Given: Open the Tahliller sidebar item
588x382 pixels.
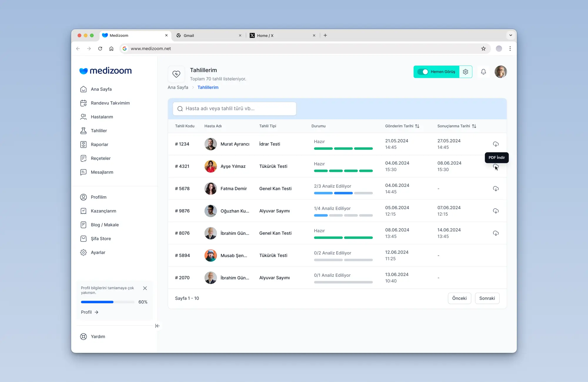Looking at the screenshot, I should [x=99, y=131].
